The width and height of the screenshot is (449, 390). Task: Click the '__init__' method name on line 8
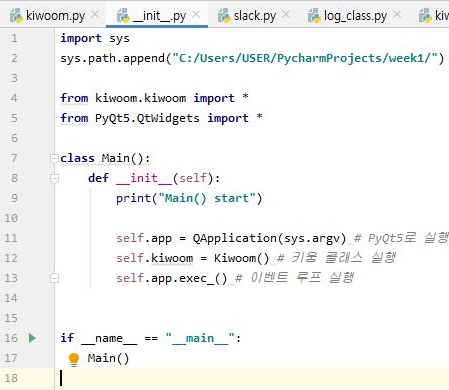pos(144,178)
